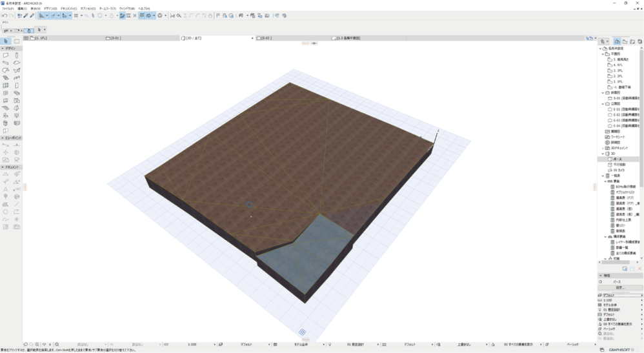Select the Slab tool in the toolbox
This screenshot has height=353, width=644.
click(x=17, y=63)
